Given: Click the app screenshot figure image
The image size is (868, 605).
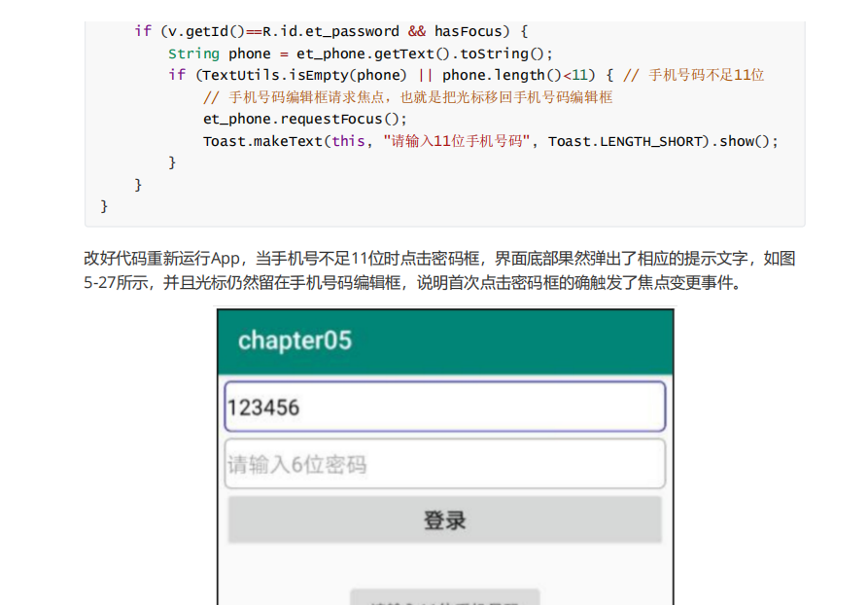Looking at the screenshot, I should tap(445, 456).
